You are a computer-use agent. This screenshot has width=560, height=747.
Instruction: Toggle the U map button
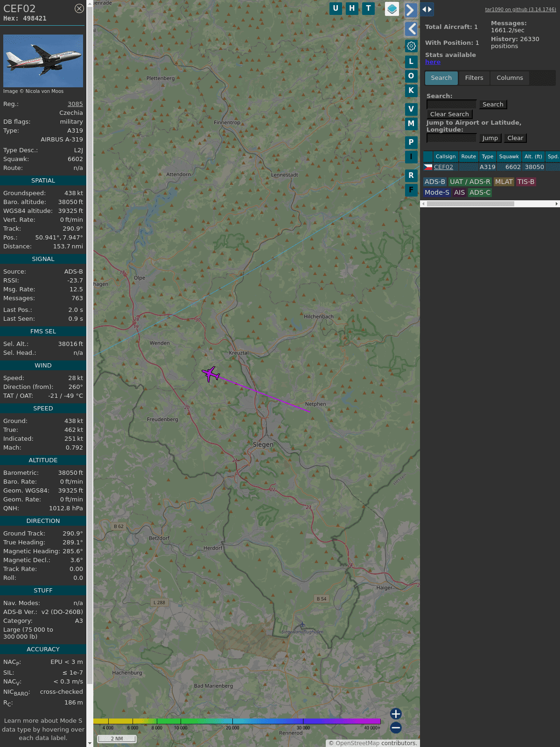point(336,8)
